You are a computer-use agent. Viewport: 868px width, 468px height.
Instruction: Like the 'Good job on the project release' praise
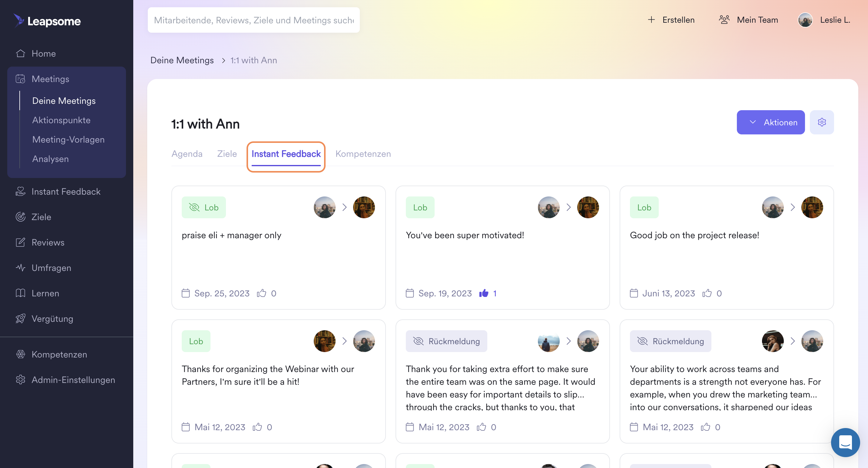tap(707, 293)
